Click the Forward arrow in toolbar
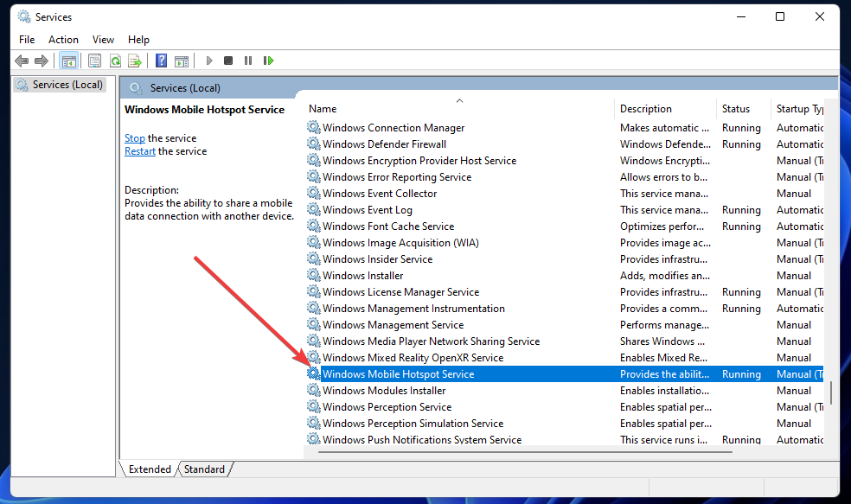This screenshot has height=504, width=851. coord(41,61)
